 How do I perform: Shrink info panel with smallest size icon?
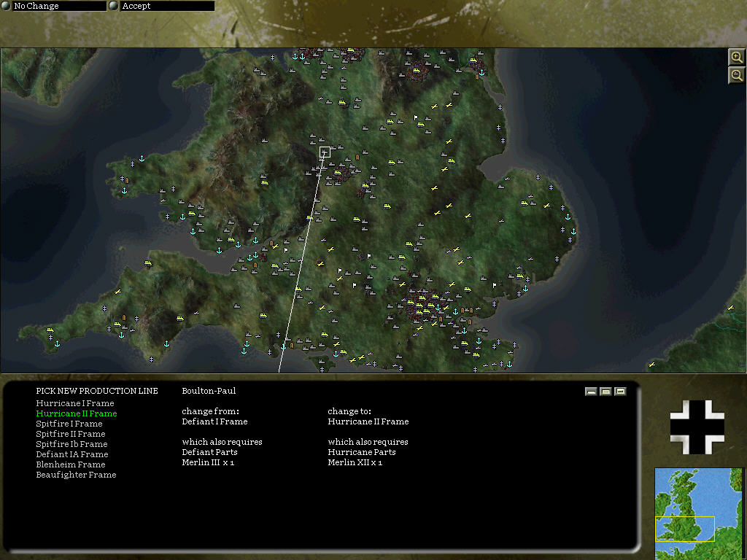591,392
